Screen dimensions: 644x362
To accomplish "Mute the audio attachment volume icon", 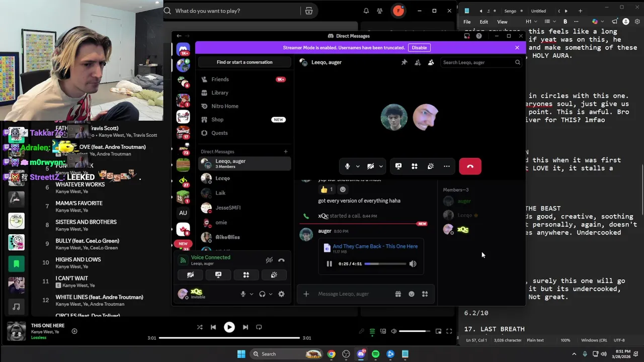I will 413,264.
